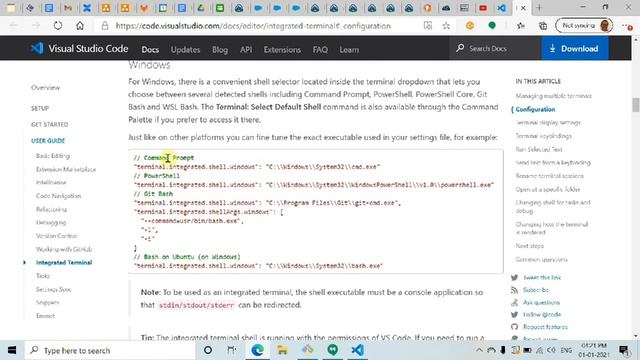Click the page vertical scrollbar thumb
Image resolution: width=640 pixels, height=360 pixels.
click(636, 104)
